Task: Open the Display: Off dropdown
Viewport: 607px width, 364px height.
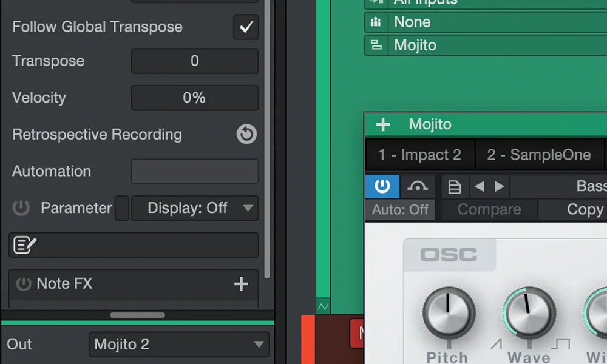Action: tap(195, 208)
